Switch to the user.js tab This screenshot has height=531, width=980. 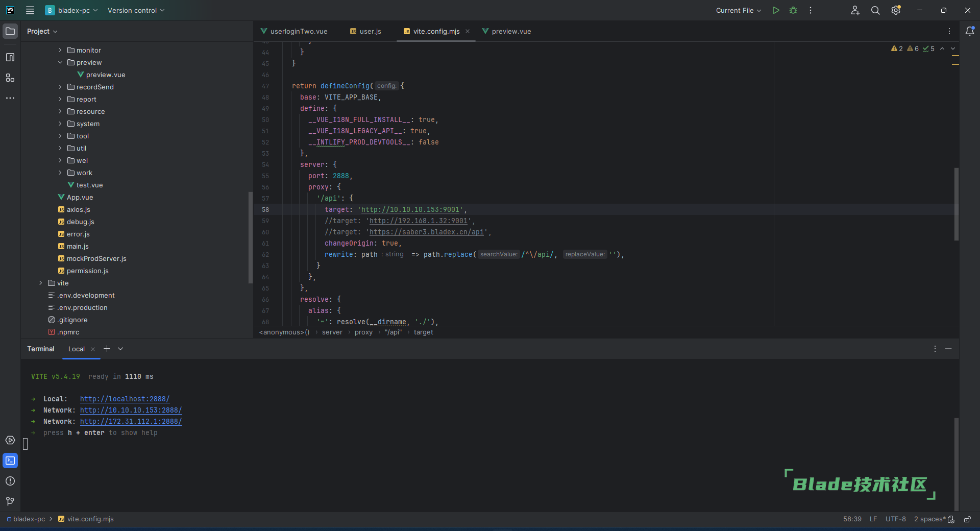point(365,31)
